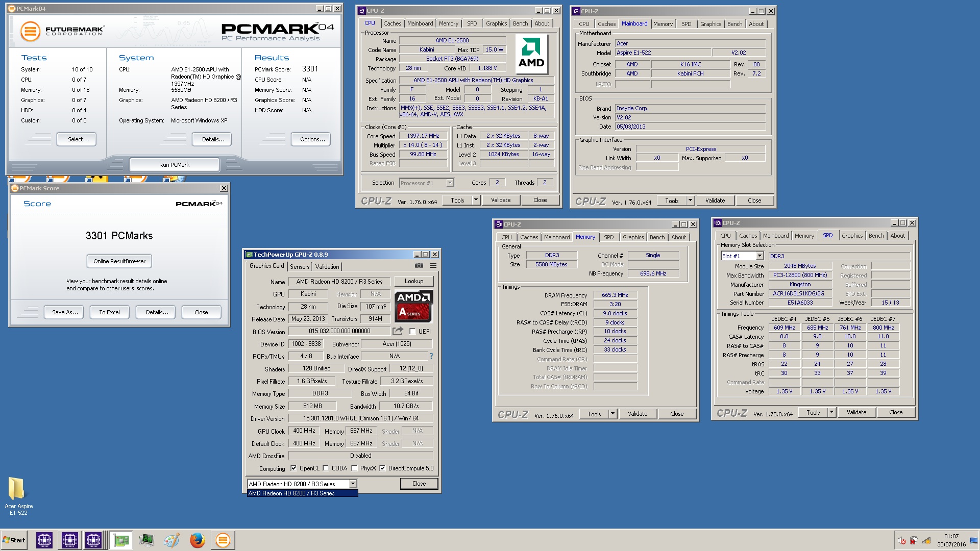This screenshot has width=980, height=551.
Task: Click the show desktop icon in tray
Action: [974, 540]
